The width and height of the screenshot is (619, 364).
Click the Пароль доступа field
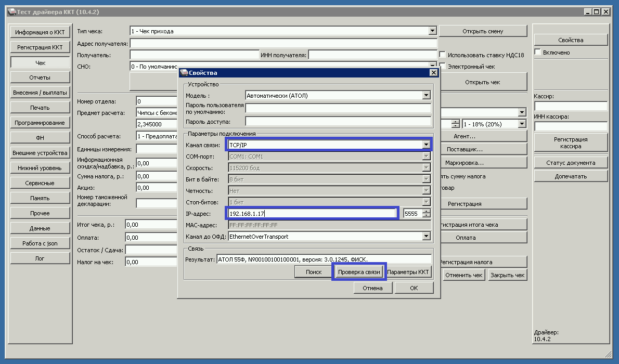click(338, 122)
